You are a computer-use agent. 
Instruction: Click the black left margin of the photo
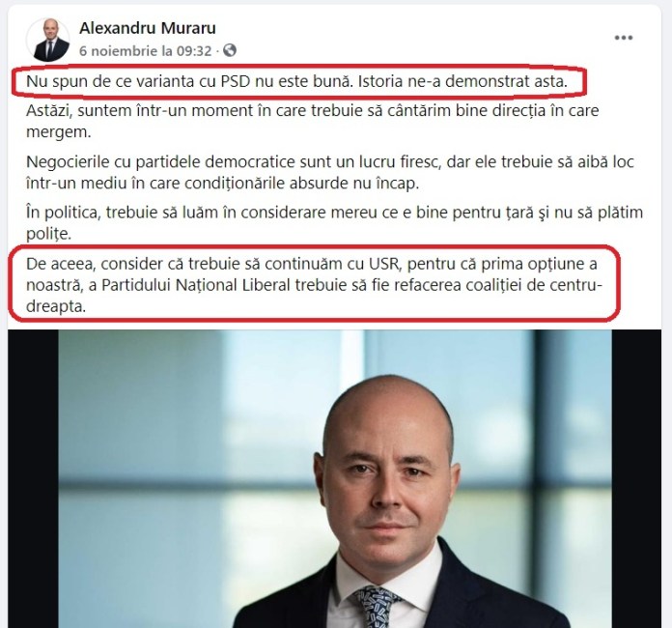click(x=33, y=478)
